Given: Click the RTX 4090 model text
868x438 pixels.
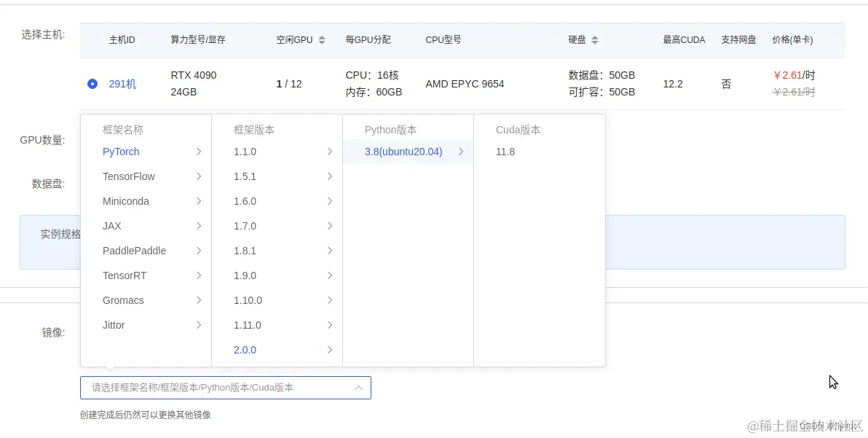Looking at the screenshot, I should [x=193, y=75].
